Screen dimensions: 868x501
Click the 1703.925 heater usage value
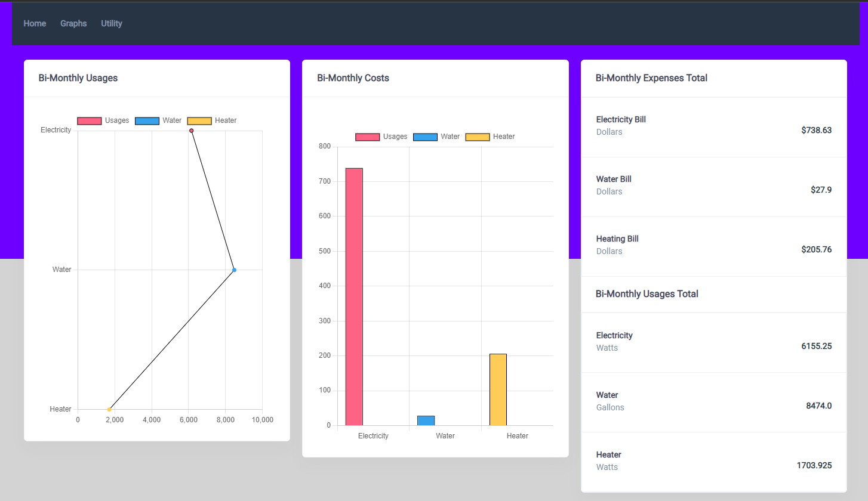coord(814,465)
